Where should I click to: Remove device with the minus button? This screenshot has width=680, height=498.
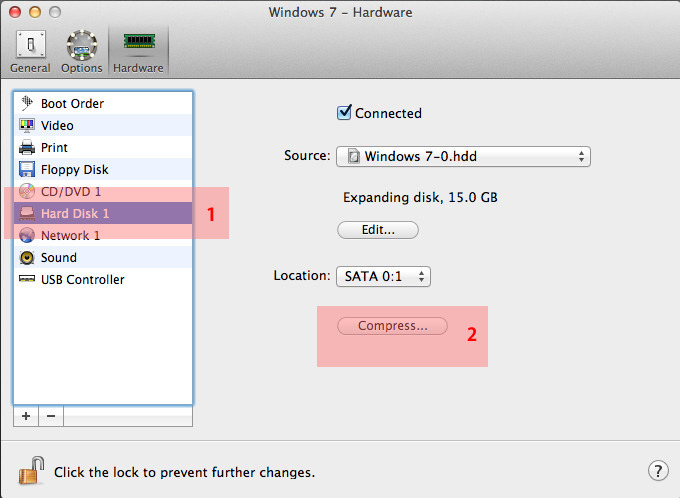(51, 416)
